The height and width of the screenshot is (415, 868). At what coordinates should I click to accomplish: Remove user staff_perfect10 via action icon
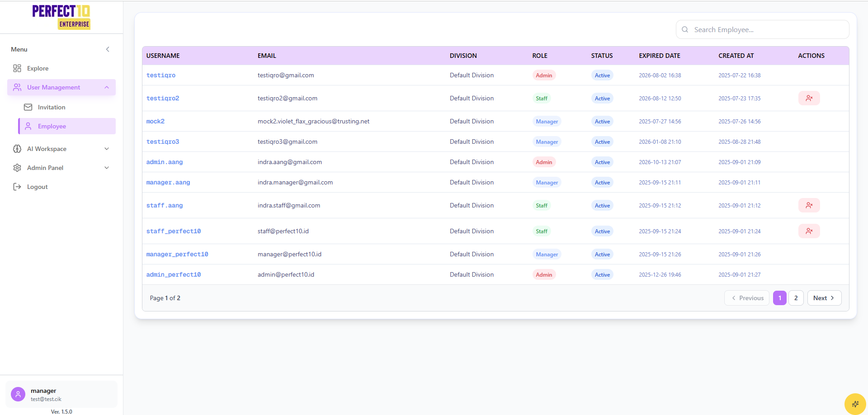[x=809, y=231]
